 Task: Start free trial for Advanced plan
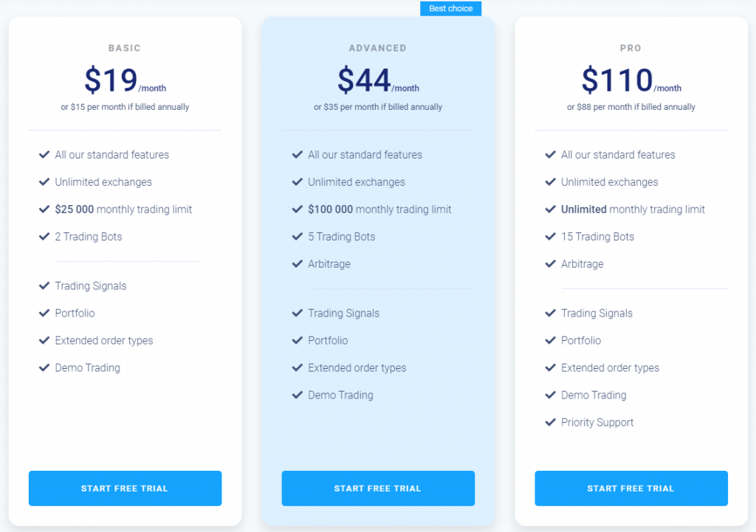pyautogui.click(x=378, y=488)
